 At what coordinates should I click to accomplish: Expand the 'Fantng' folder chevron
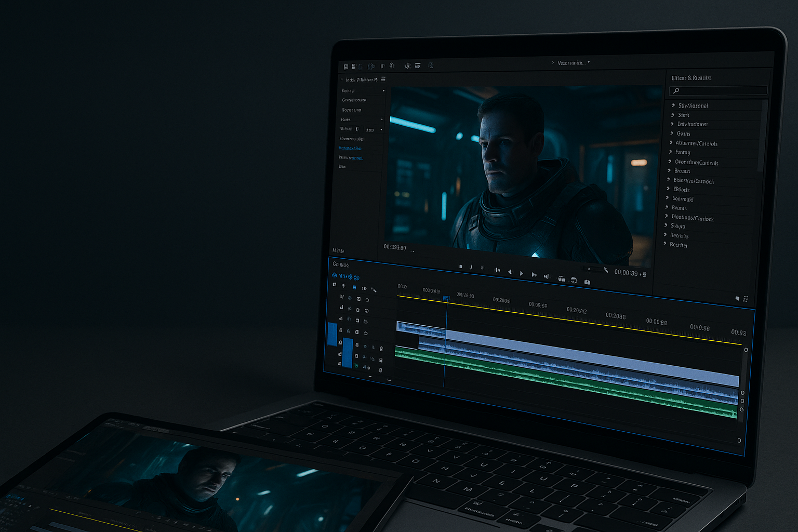coord(670,152)
